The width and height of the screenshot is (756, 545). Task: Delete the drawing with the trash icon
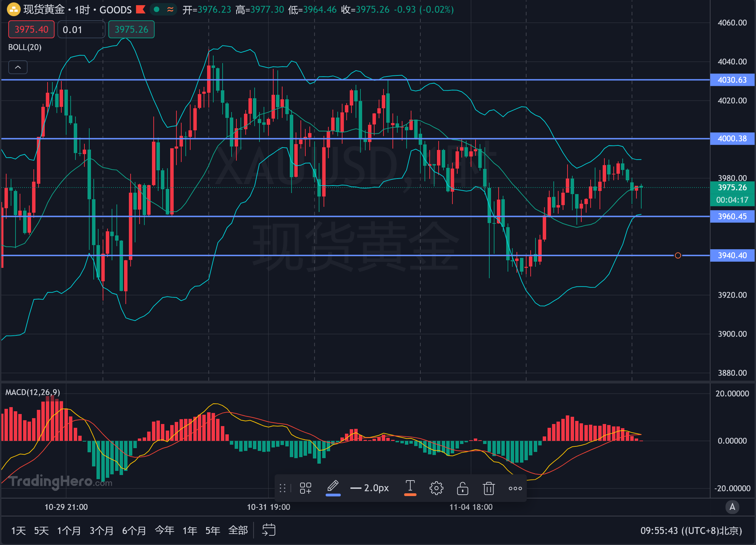(489, 488)
